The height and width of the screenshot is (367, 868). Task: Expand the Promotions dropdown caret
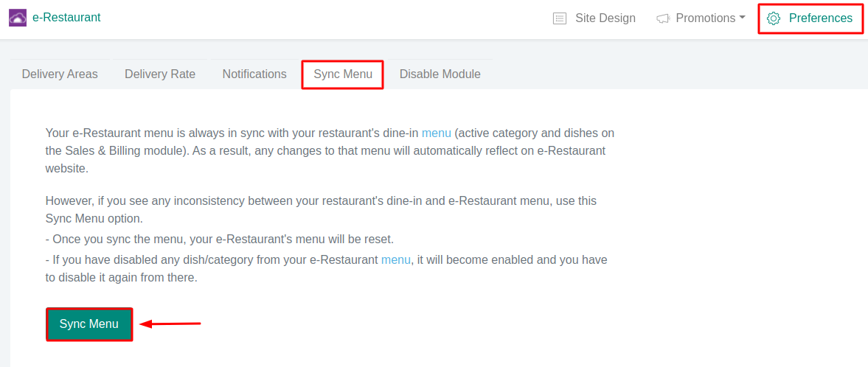pyautogui.click(x=742, y=17)
